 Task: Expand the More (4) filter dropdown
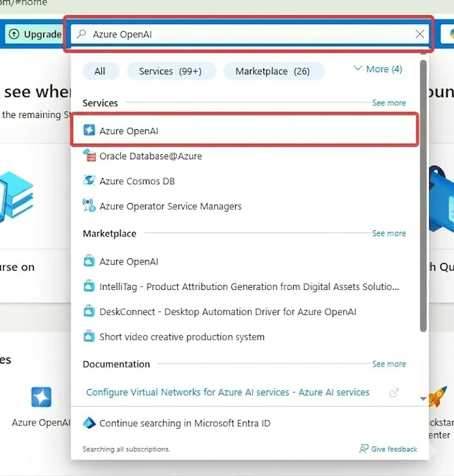(378, 69)
